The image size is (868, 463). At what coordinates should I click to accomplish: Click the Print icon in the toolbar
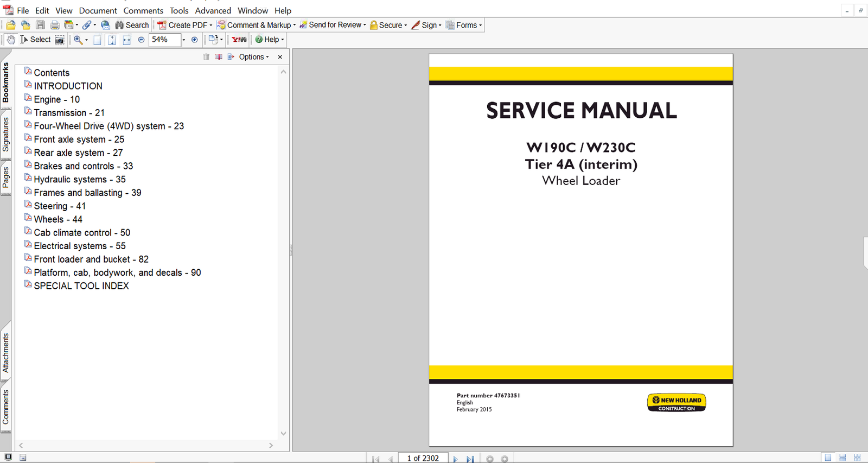point(55,25)
